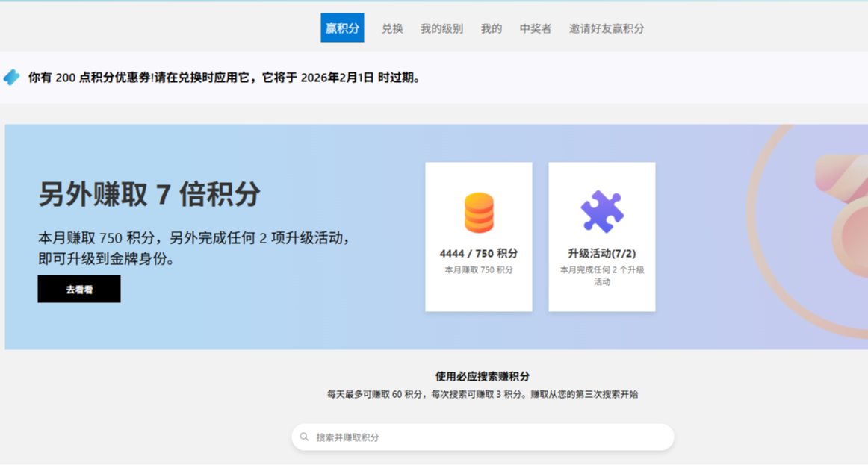Switch to the 兑换 tab
Viewport: 868px width, 465px height.
click(x=392, y=28)
